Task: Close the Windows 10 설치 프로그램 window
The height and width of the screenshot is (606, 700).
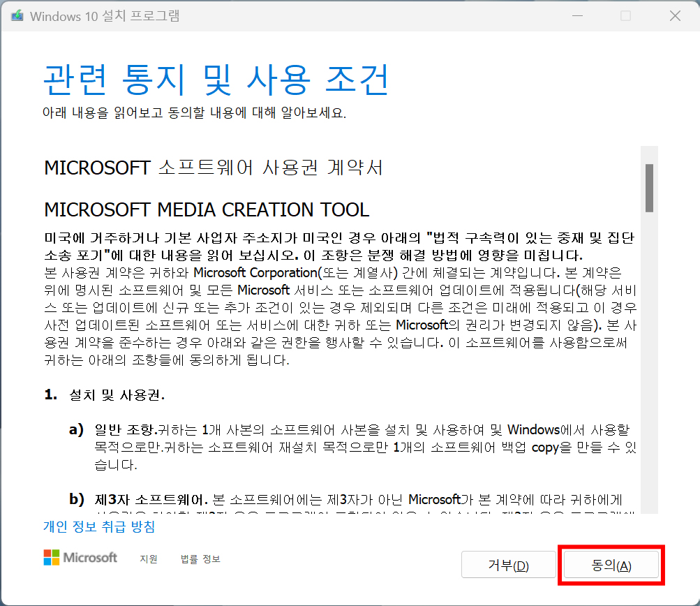Action: pyautogui.click(x=675, y=15)
